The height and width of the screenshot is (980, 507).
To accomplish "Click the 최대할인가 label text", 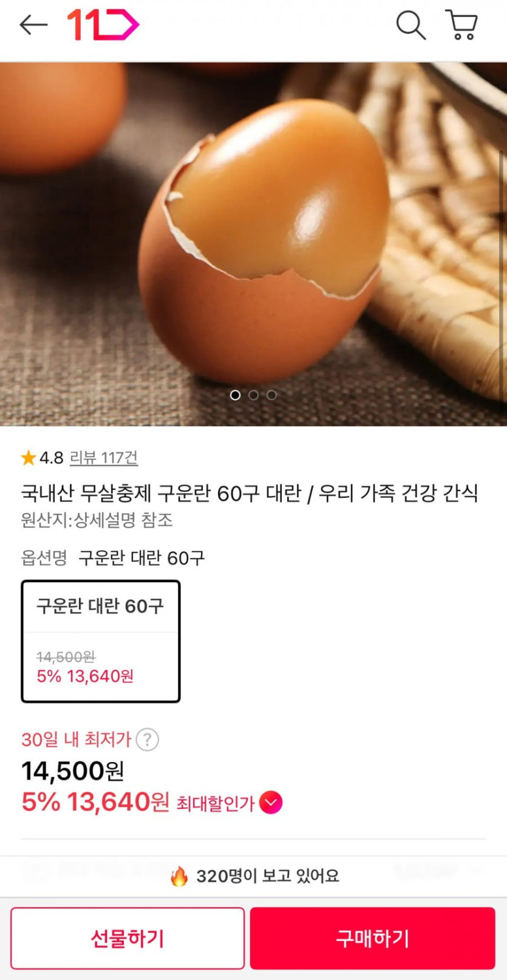I will pos(215,803).
